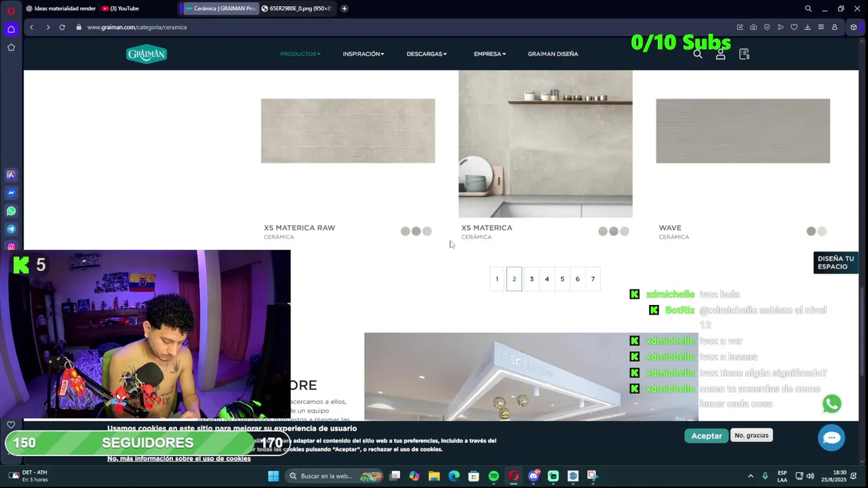Viewport: 868px width, 488px height.
Task: Open the browser profile icon
Action: point(835,27)
